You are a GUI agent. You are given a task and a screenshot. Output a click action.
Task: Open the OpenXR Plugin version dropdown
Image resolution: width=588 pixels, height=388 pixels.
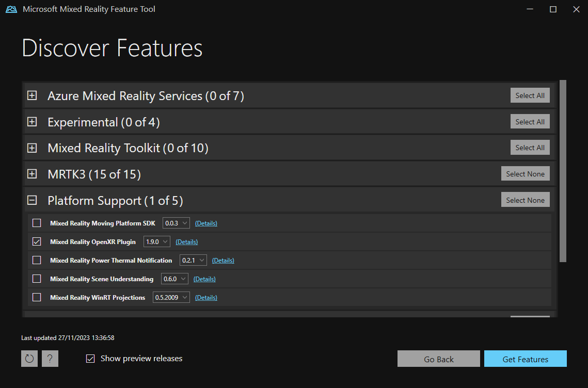tap(156, 241)
